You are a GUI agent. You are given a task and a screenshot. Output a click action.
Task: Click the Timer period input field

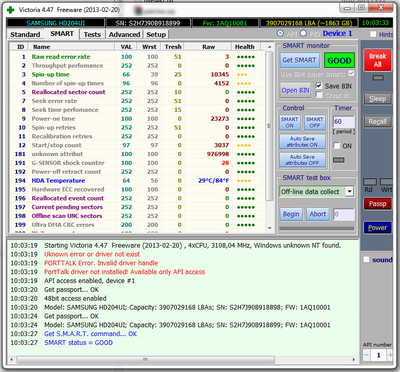pos(344,122)
